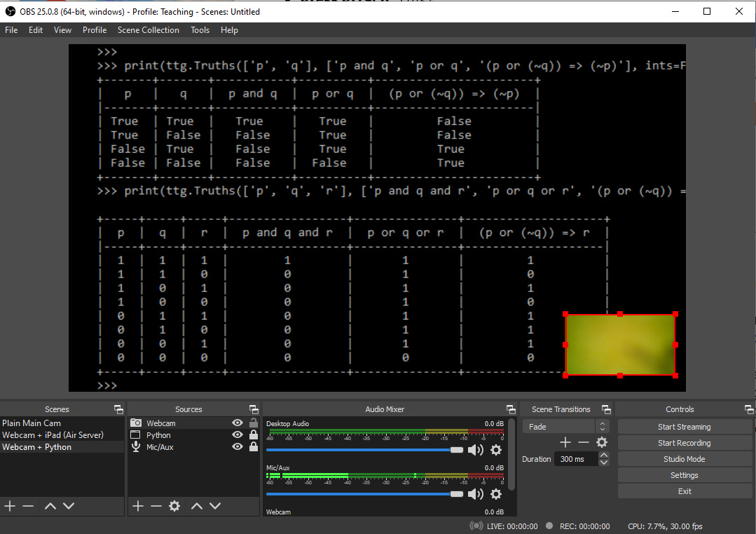Pop out the Sources dock
Viewport: 756px width, 534px height.
(x=254, y=409)
